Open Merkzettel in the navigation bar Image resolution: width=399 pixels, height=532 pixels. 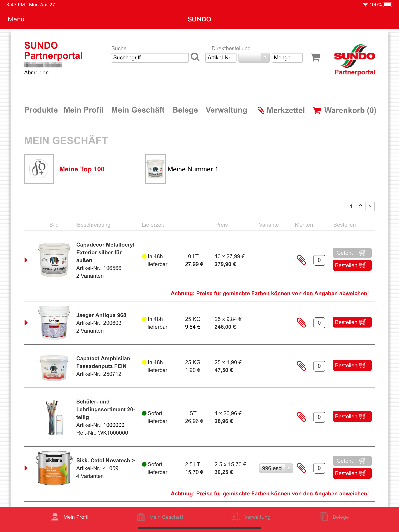(281, 110)
